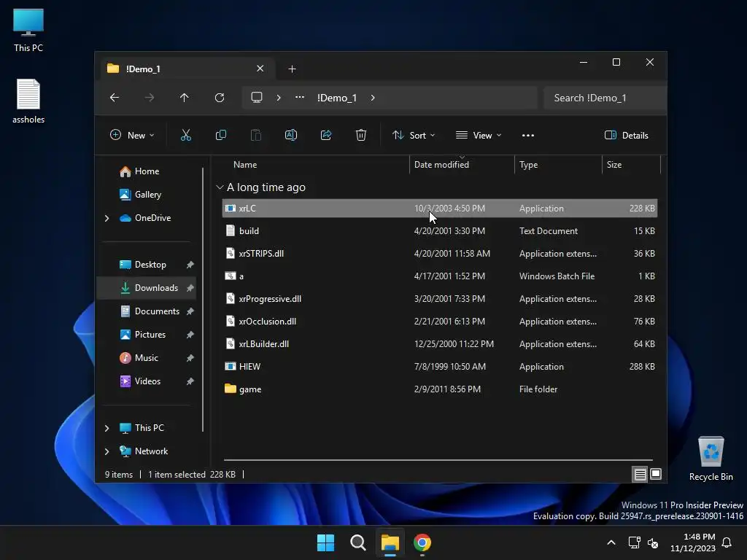Viewport: 747px width, 560px height.
Task: Click the Rename icon in toolbar
Action: (291, 135)
